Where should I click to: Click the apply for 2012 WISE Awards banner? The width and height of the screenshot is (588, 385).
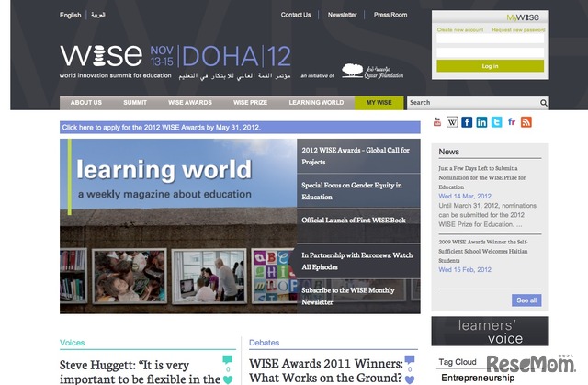pyautogui.click(x=240, y=128)
